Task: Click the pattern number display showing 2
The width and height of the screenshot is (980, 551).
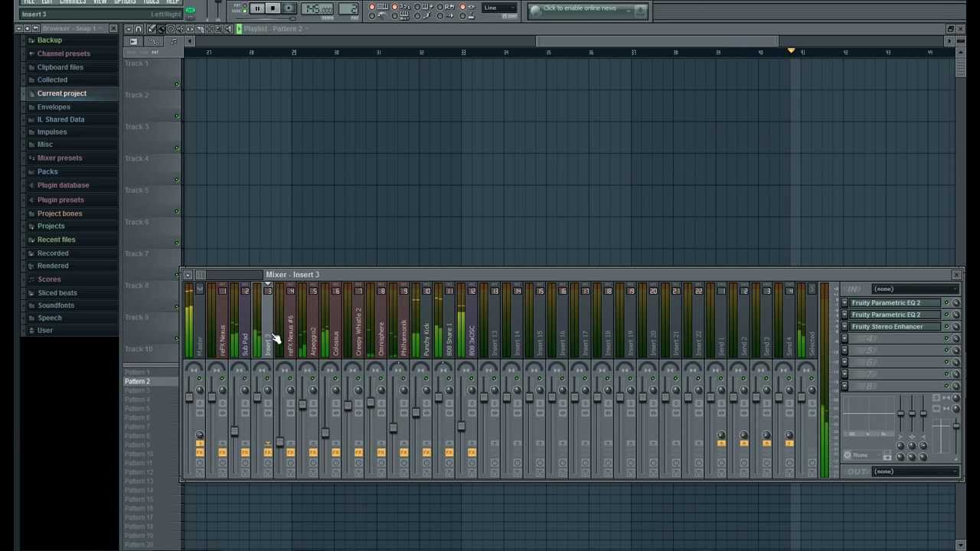Action: coord(348,9)
